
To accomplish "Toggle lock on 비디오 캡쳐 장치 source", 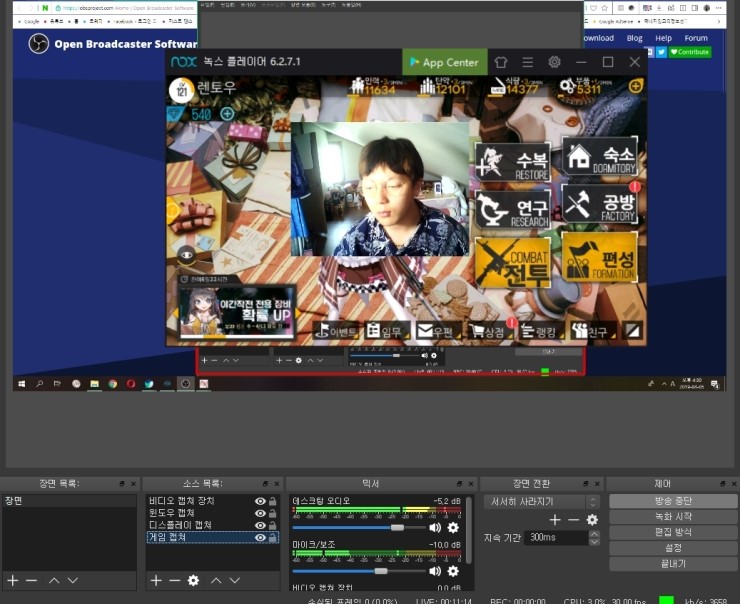I will click(273, 501).
